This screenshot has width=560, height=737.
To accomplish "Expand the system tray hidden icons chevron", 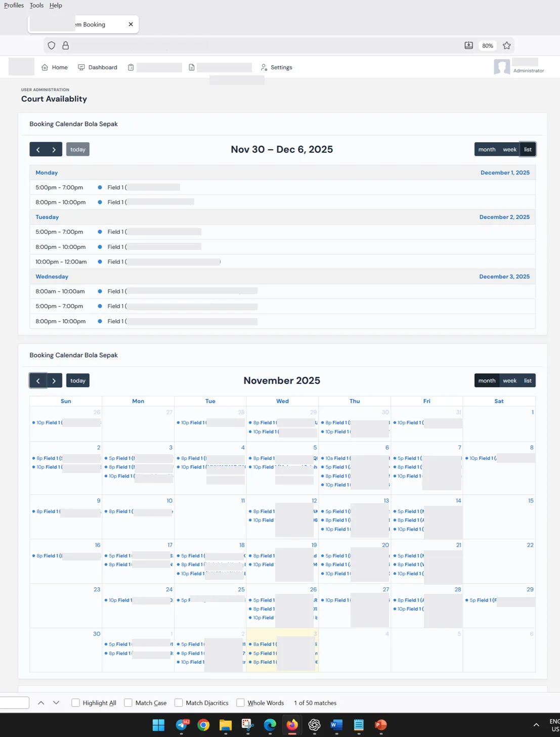I will 536,725.
